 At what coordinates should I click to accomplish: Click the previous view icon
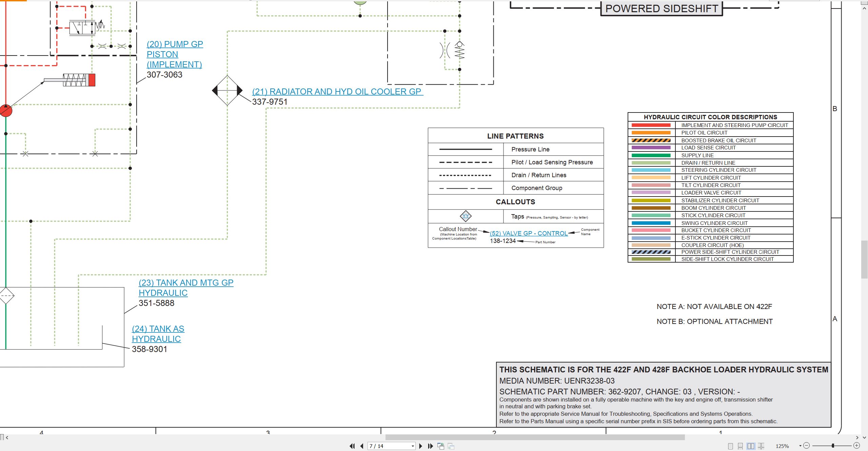441,446
